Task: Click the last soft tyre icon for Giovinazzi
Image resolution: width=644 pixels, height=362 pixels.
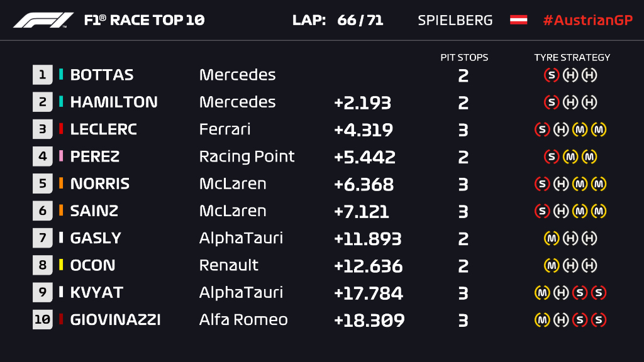Action: pos(599,320)
